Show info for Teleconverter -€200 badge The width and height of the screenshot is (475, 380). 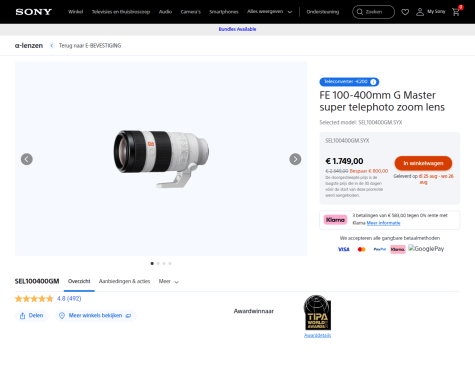373,82
